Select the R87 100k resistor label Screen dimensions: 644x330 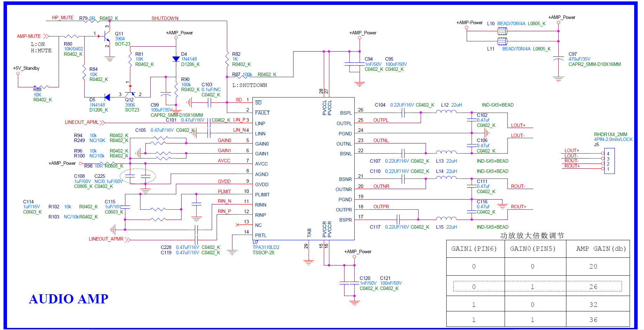coord(242,74)
